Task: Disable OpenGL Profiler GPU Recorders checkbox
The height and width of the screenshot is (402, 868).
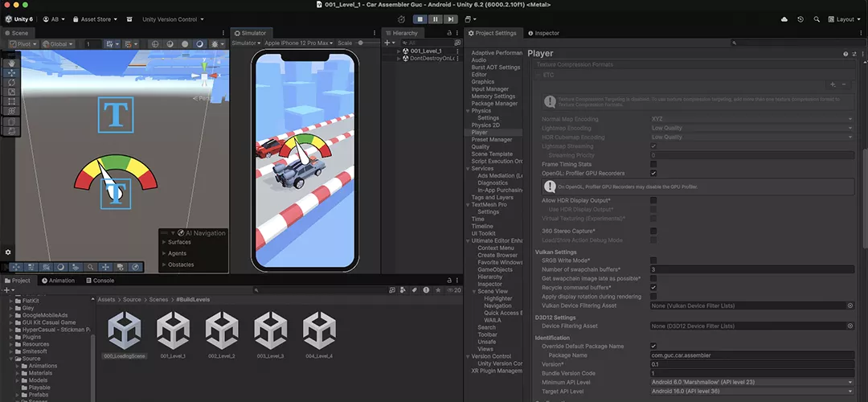Action: [x=653, y=173]
